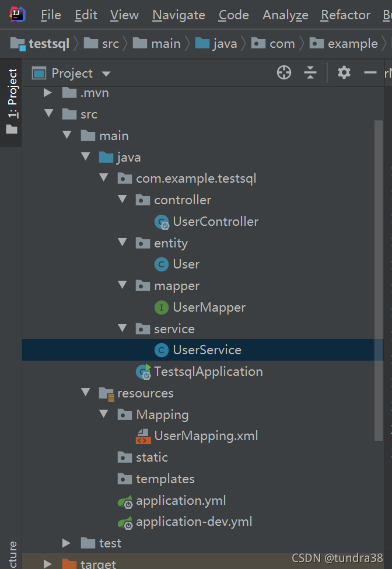Collapse the entity package arrow

(123, 242)
